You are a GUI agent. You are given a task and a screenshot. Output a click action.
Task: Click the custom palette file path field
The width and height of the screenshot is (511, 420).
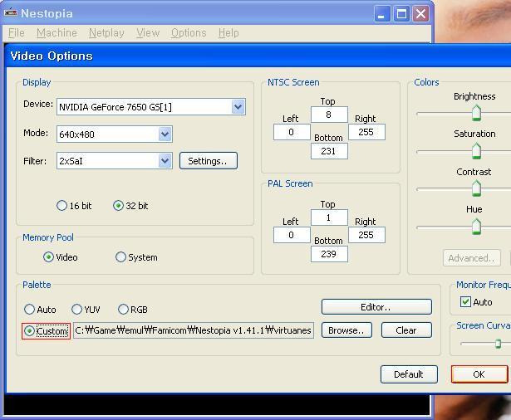pos(194,330)
